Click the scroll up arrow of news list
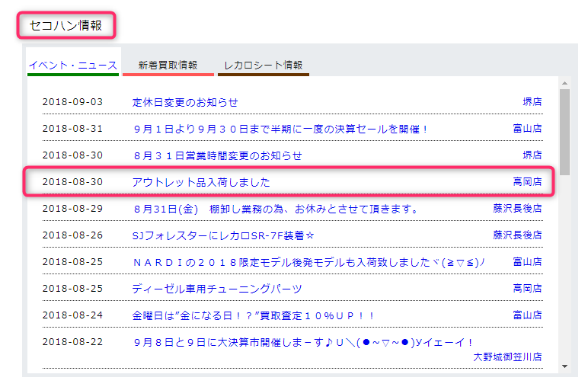Screen dimensions: 588x387 564,82
